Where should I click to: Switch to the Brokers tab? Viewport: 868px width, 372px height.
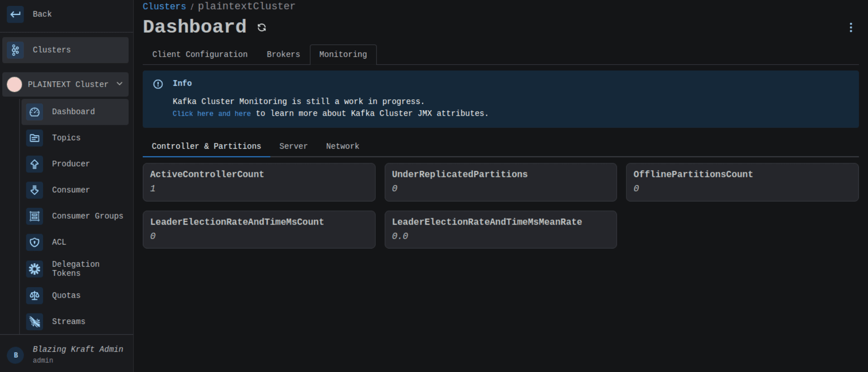[x=283, y=54]
